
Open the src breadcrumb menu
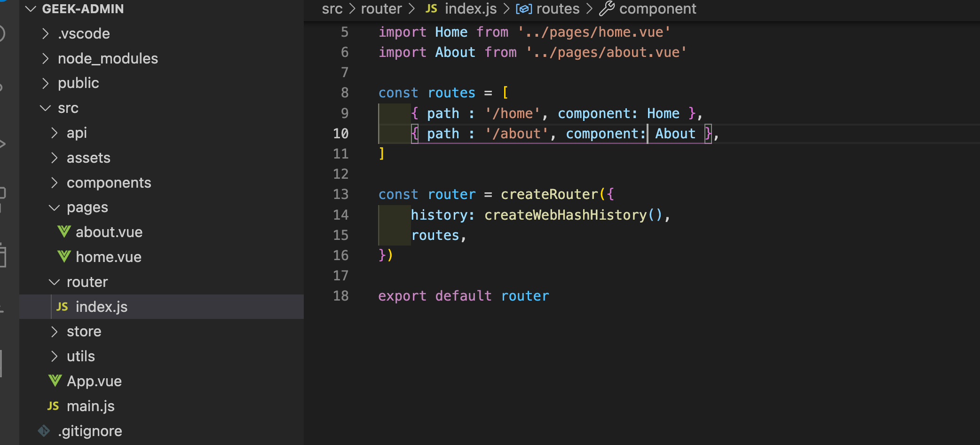[332, 8]
